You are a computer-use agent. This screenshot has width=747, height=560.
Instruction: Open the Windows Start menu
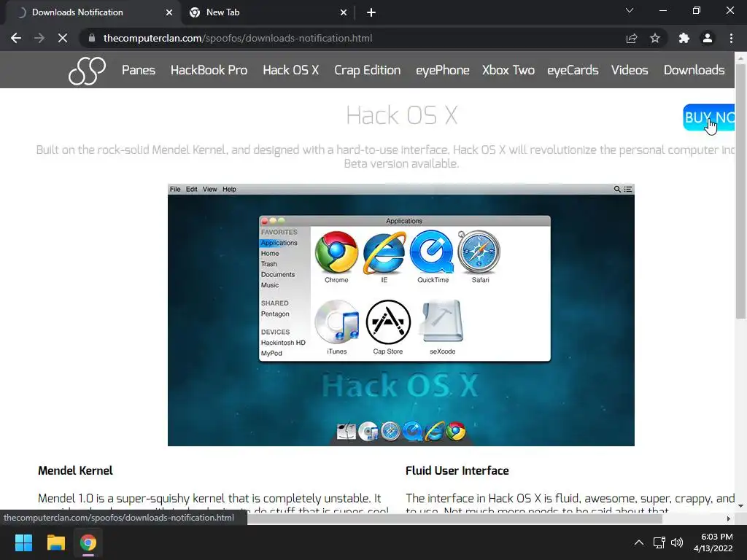click(23, 542)
